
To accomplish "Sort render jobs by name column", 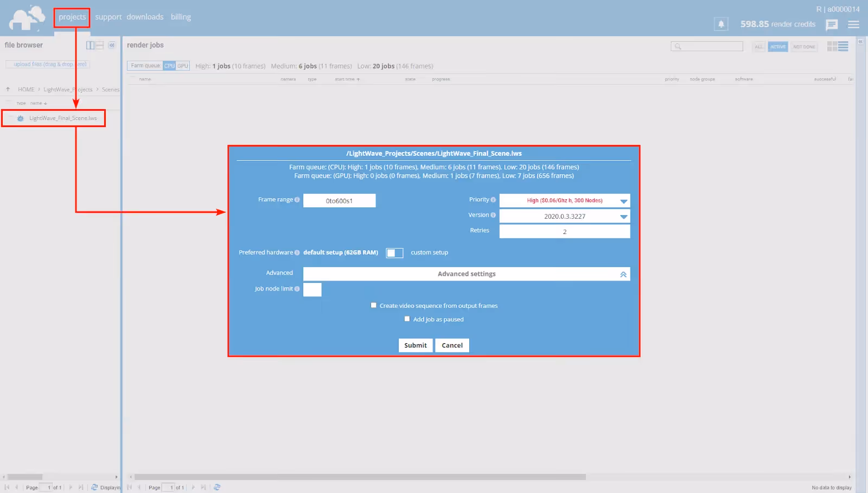I will [x=145, y=79].
